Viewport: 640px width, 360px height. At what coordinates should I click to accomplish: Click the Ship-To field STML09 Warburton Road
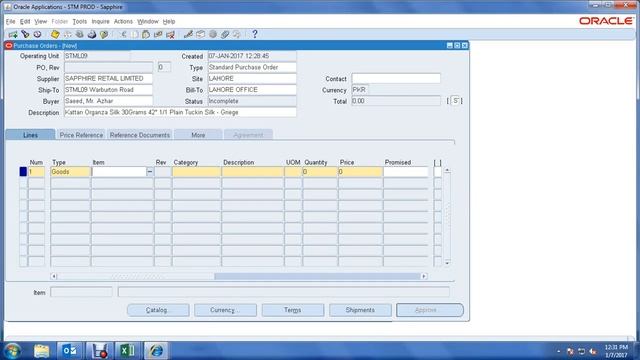tap(108, 90)
